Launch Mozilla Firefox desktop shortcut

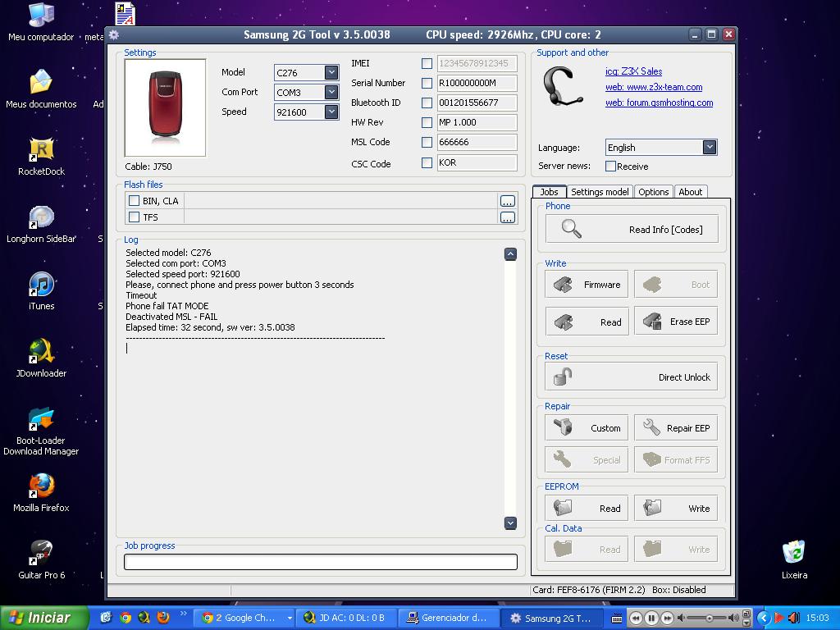(x=41, y=493)
